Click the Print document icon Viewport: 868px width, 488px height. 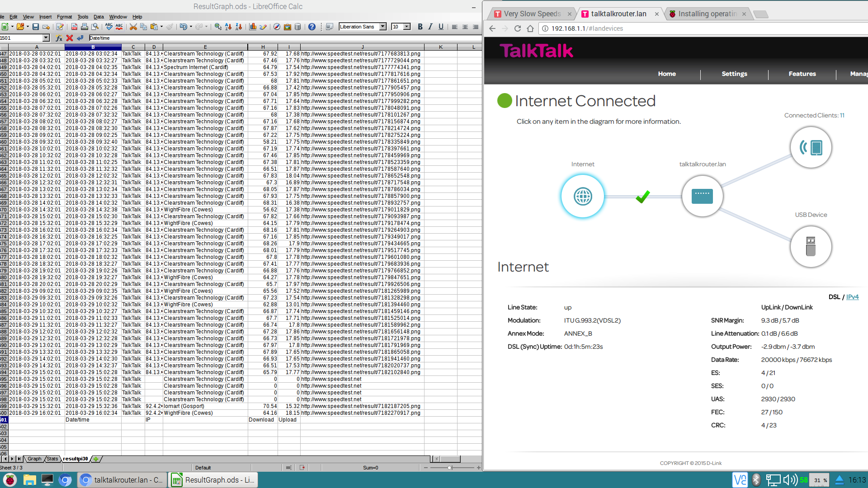click(84, 27)
